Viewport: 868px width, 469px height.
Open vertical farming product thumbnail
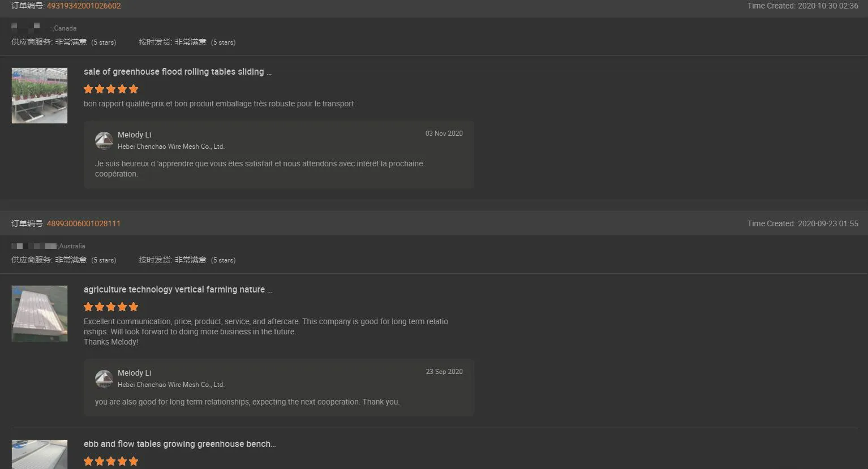(39, 313)
